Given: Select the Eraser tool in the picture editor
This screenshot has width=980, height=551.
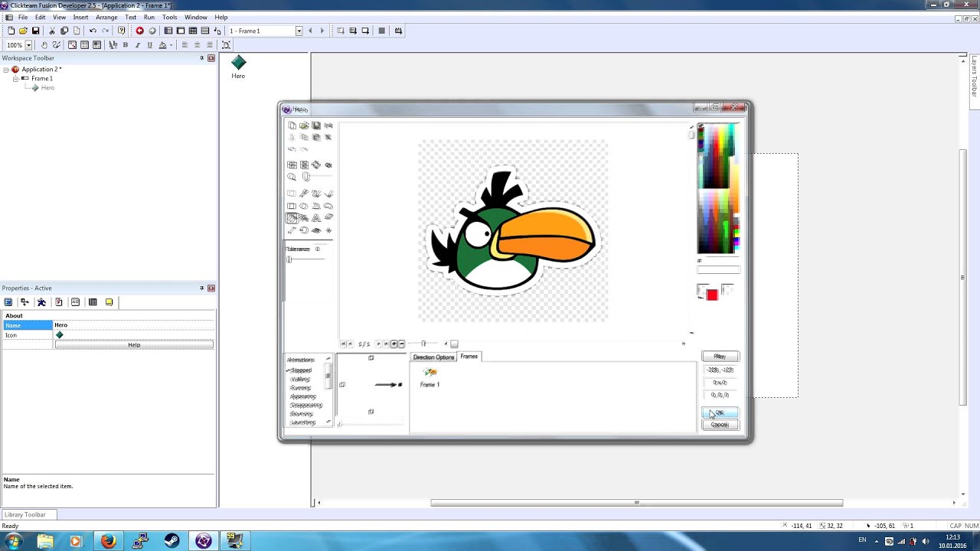Looking at the screenshot, I should [328, 218].
